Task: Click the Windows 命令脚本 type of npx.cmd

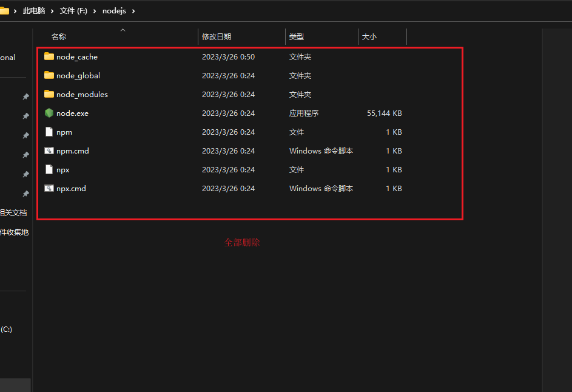Action: pyautogui.click(x=321, y=188)
